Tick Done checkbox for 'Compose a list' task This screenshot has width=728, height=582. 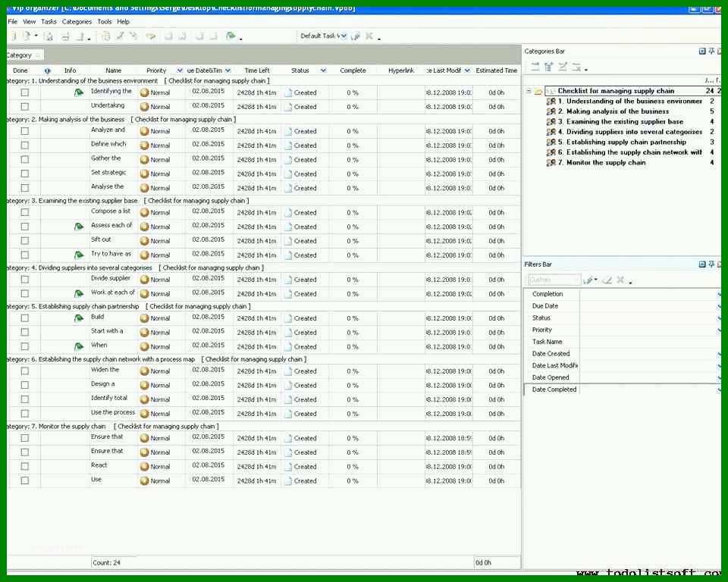[24, 212]
